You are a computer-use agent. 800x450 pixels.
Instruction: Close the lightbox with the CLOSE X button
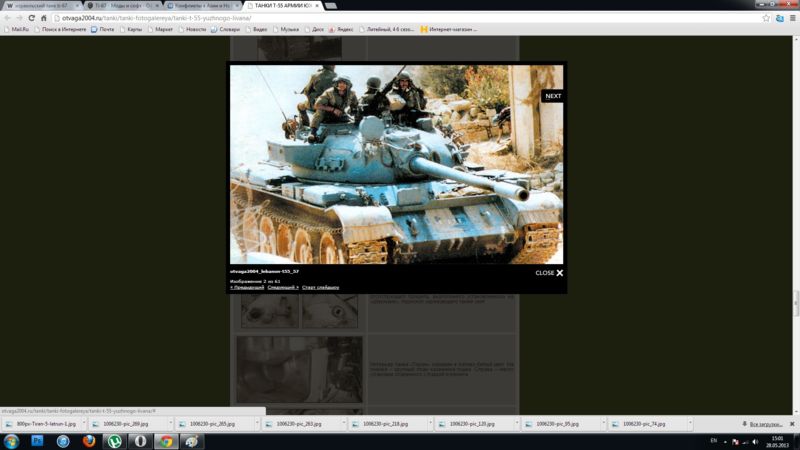click(549, 273)
